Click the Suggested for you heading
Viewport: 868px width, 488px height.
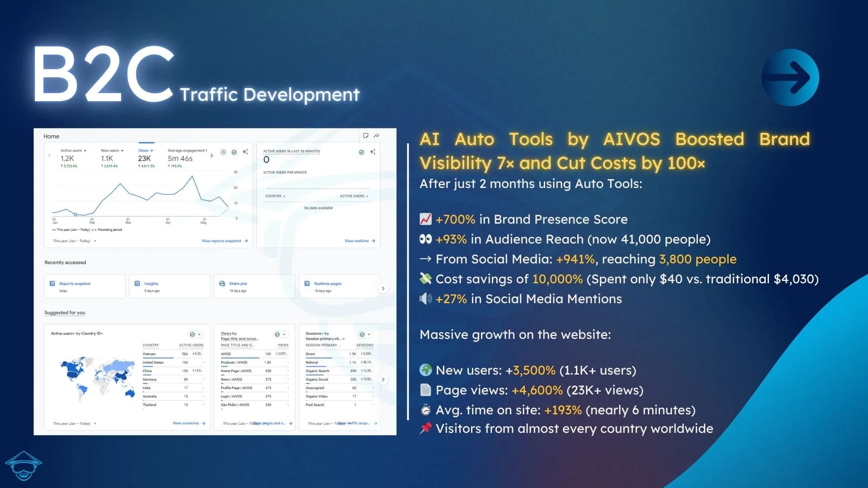click(x=65, y=313)
